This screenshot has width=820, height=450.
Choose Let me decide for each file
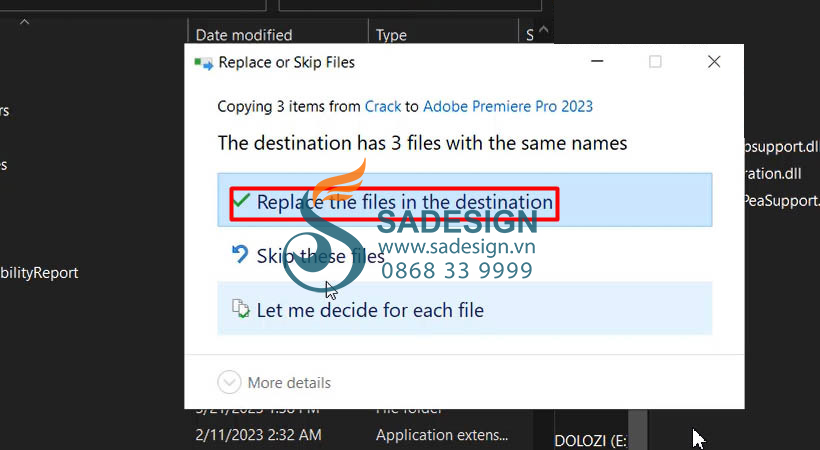[x=464, y=309]
